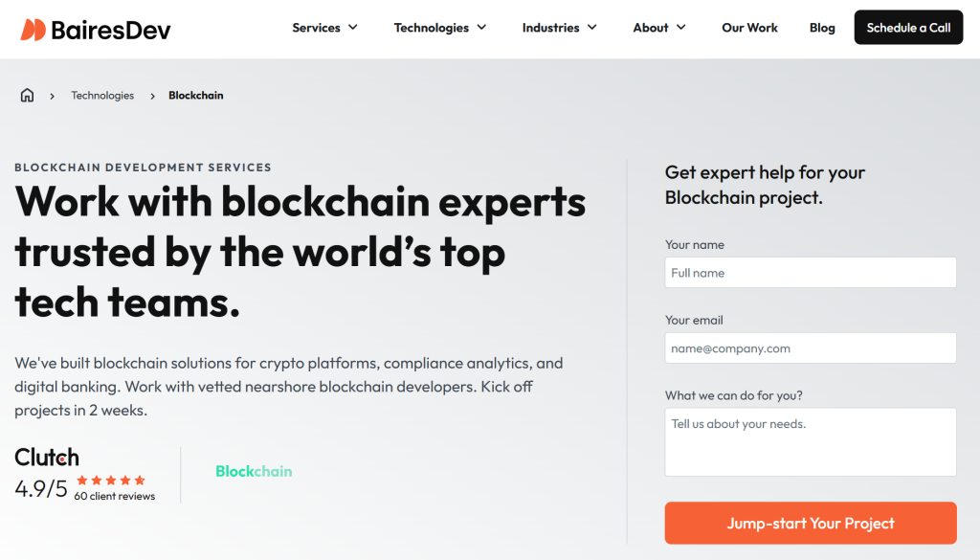Open the Technologies breadcrumb link
This screenshot has width=980, height=560.
coord(102,95)
